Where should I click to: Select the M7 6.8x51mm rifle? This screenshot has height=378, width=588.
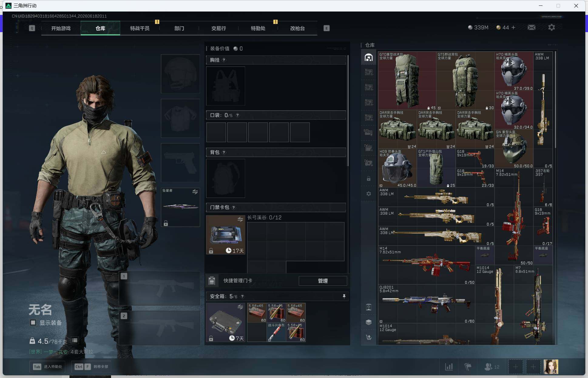pyautogui.click(x=533, y=305)
